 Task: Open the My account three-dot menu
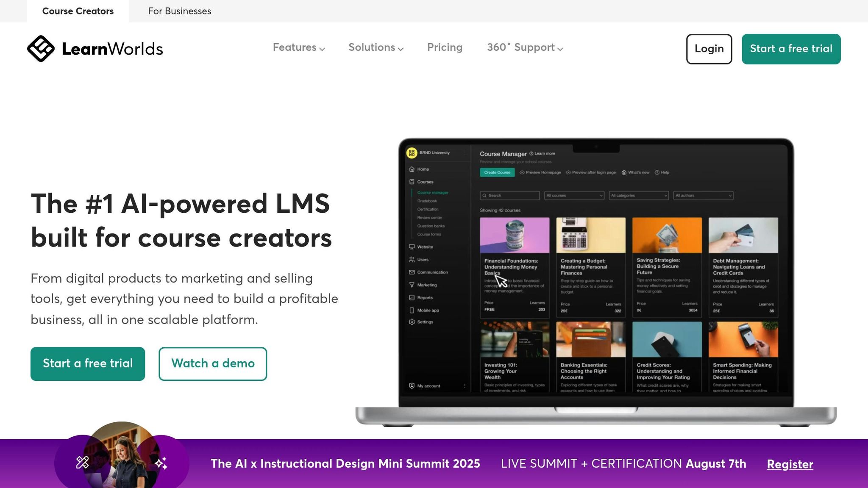click(x=465, y=386)
